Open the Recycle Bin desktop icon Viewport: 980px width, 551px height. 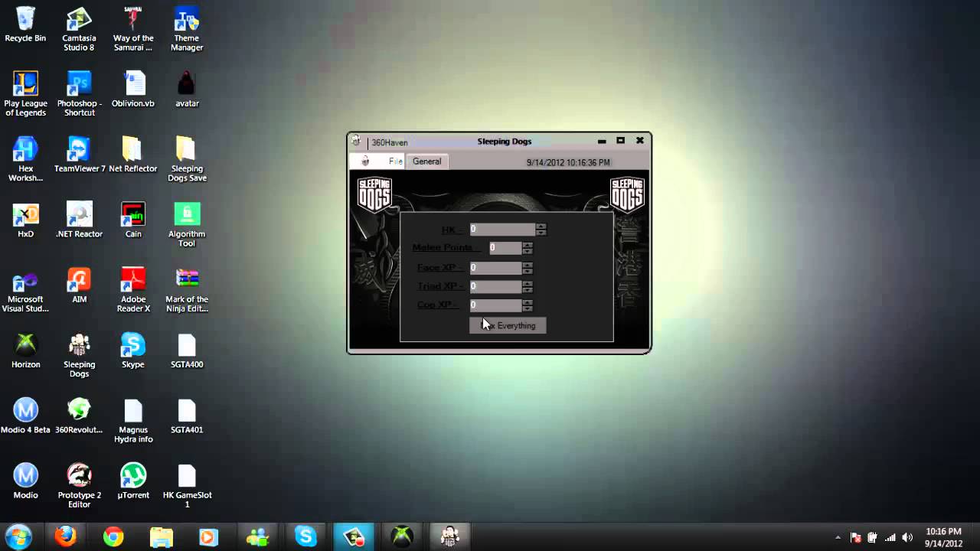[x=25, y=24]
